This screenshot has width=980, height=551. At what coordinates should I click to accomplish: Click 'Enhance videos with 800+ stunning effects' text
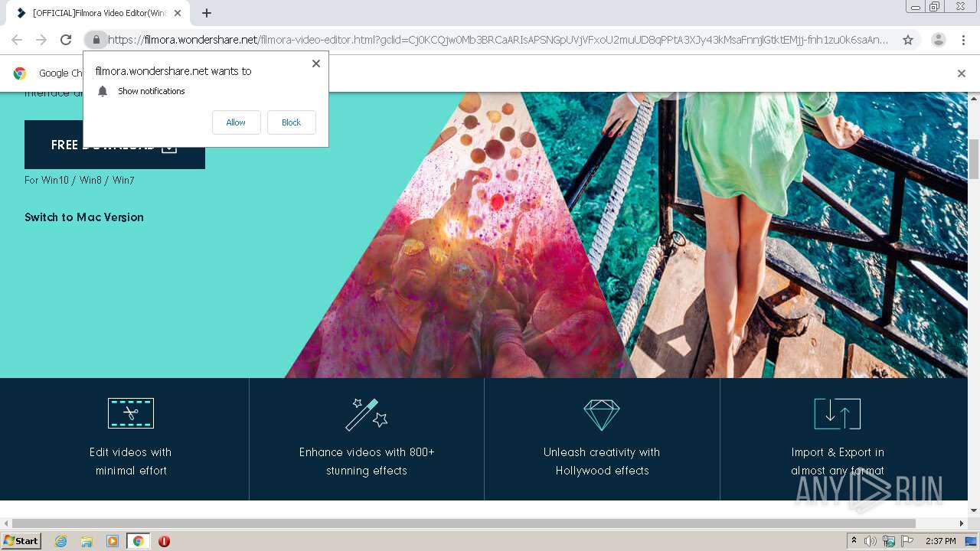[367, 461]
